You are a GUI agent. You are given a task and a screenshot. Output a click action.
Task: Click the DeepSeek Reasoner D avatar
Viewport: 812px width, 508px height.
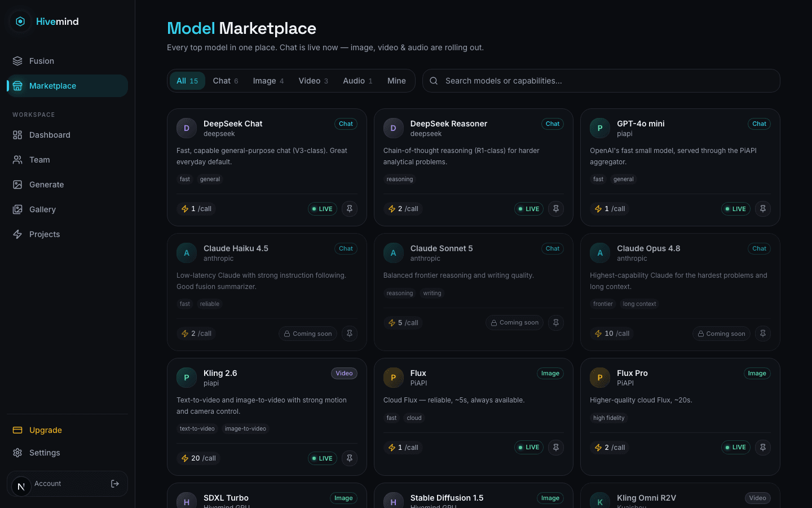click(394, 128)
